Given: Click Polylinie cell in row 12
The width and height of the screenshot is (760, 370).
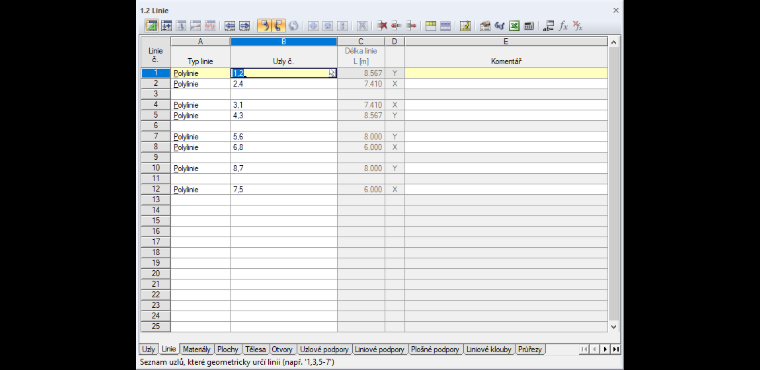Looking at the screenshot, I should (201, 190).
